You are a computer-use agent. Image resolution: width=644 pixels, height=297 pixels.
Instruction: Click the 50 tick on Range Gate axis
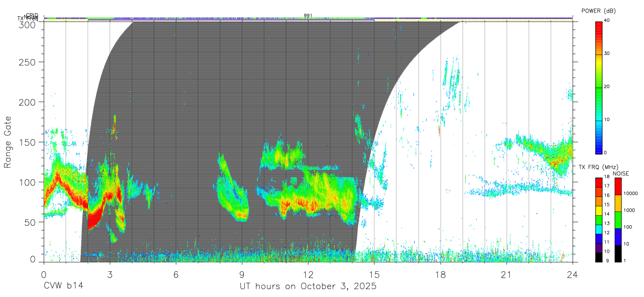29,222
